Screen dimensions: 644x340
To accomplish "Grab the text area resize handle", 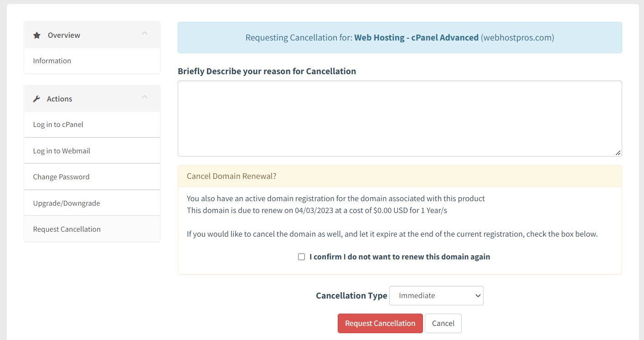I will point(618,152).
